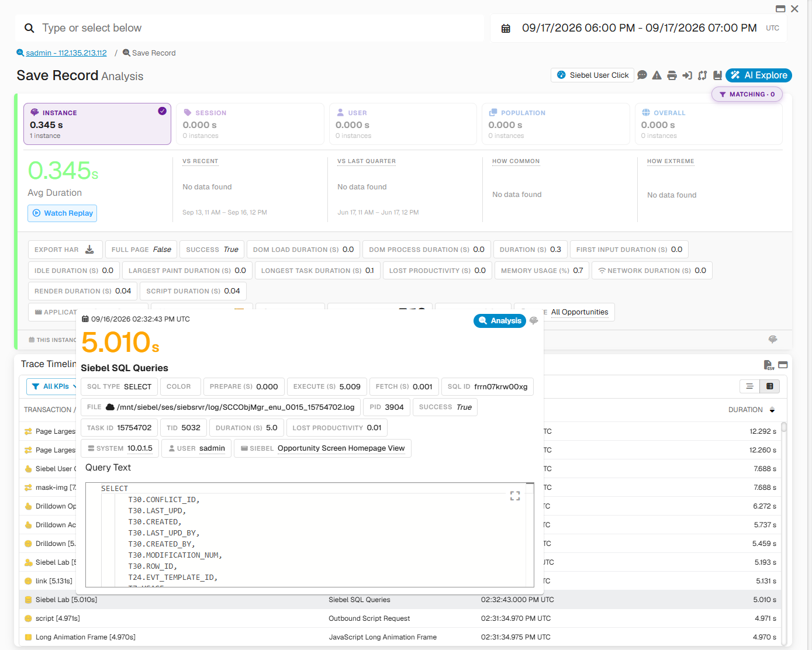812x650 pixels.
Task: Click the PID 3904 chip
Action: [x=386, y=407]
